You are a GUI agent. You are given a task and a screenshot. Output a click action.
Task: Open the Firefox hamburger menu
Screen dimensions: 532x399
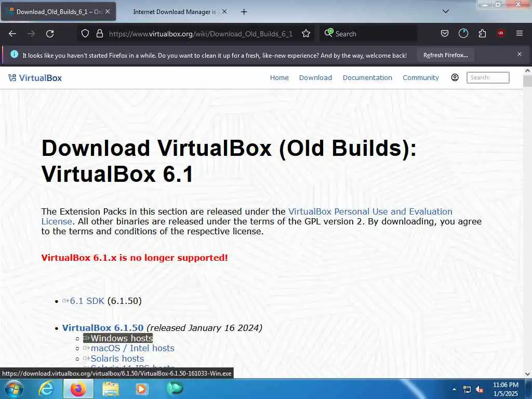(520, 33)
